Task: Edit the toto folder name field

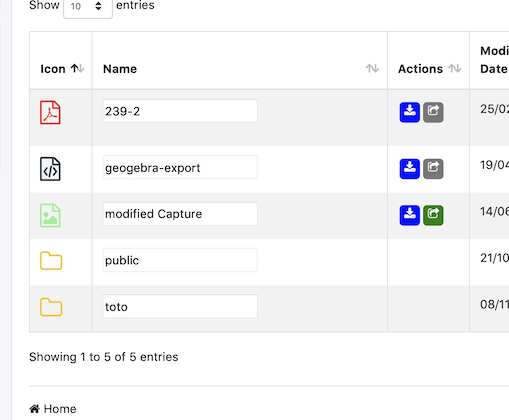Action: click(x=180, y=306)
